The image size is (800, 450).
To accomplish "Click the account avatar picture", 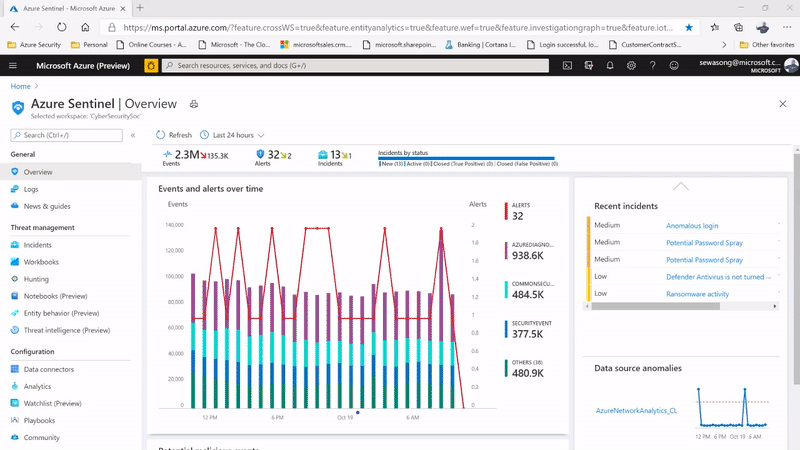I will tap(791, 66).
